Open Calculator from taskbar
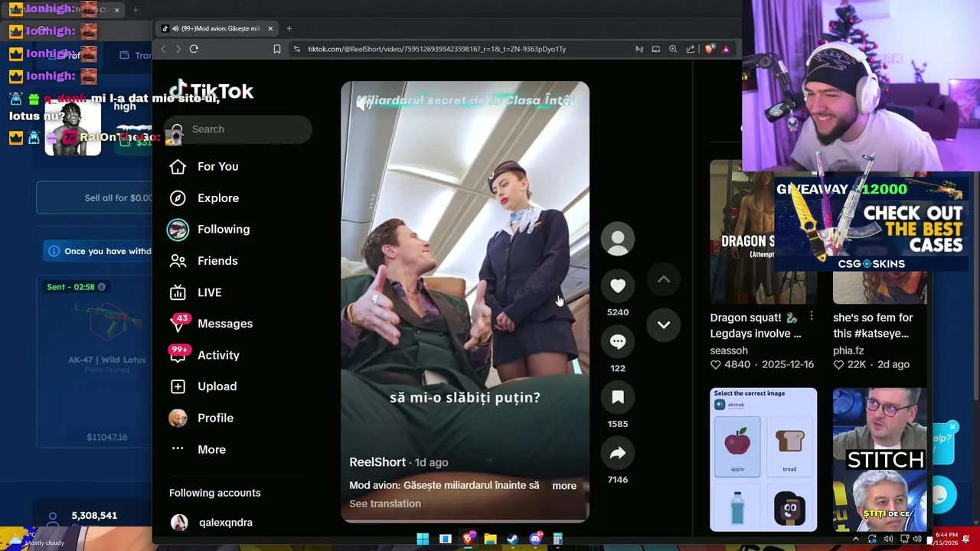The height and width of the screenshot is (551, 980). coord(557,539)
